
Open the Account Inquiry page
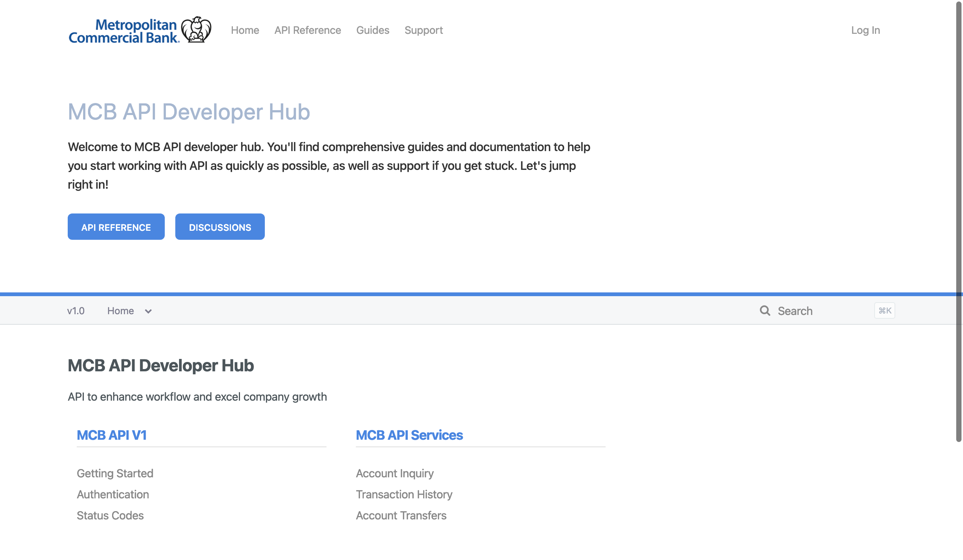[395, 473]
